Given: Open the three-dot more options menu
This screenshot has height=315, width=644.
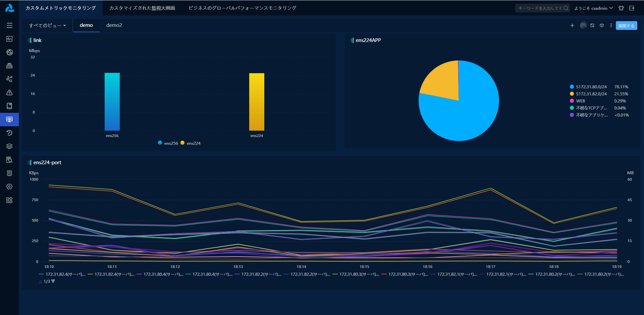Looking at the screenshot, I should coord(611,26).
